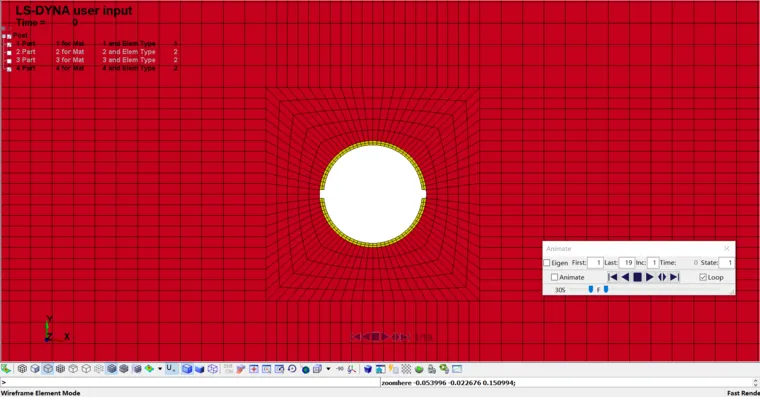The image size is (760, 397).
Task: Click the command line input field
Action: (190, 382)
